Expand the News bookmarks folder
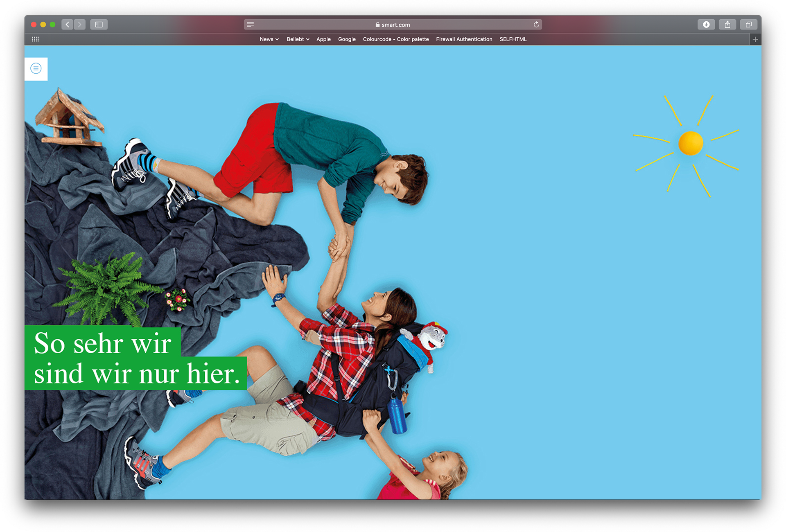786x532 pixels. pyautogui.click(x=269, y=39)
